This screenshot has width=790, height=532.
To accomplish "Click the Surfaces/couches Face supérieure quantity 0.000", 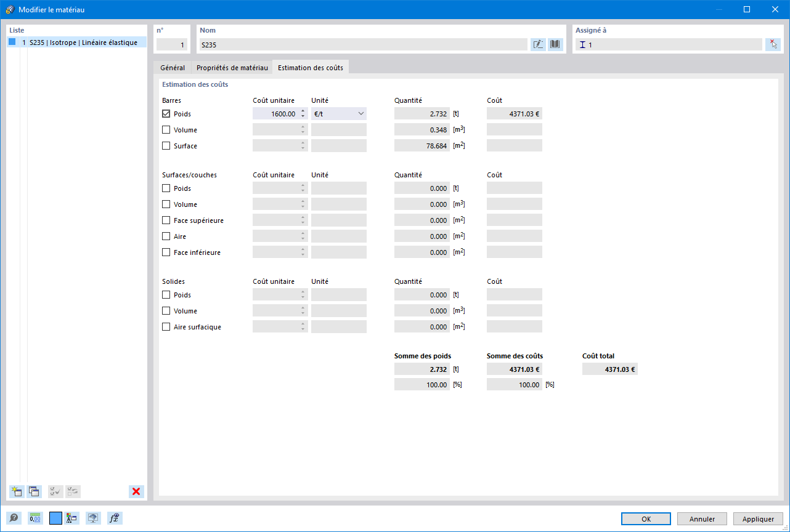I will tap(422, 220).
